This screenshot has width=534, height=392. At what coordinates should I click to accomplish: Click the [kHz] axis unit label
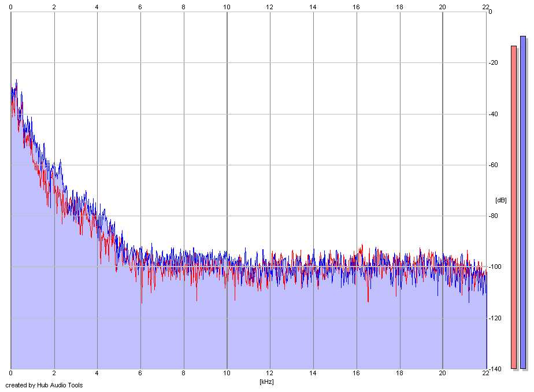[x=266, y=382]
